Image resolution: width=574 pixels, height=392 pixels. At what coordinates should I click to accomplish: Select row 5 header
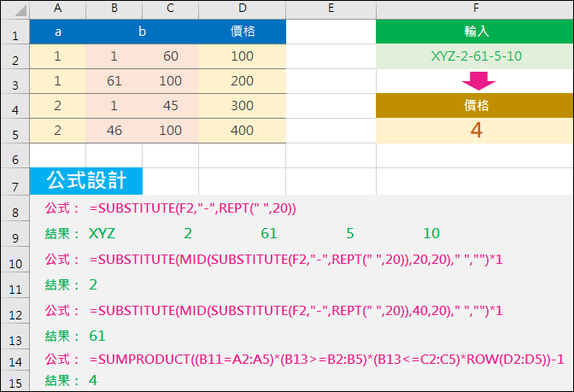click(x=15, y=131)
